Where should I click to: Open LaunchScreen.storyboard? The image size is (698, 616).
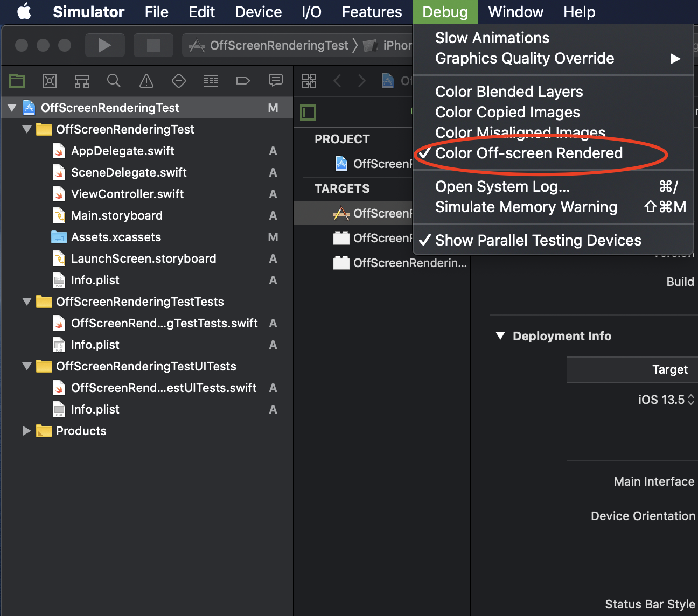tap(144, 258)
